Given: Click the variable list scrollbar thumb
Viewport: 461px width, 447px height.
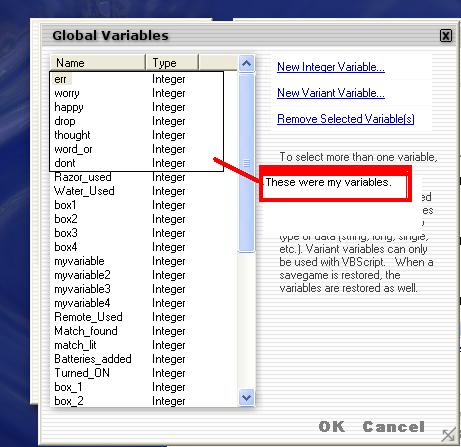Looking at the screenshot, I should pos(246,163).
